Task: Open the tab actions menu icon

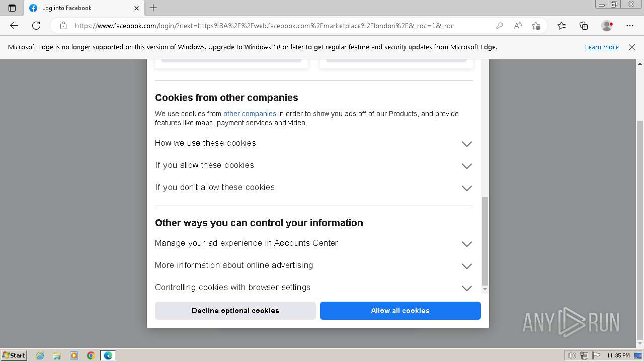Action: point(12,8)
